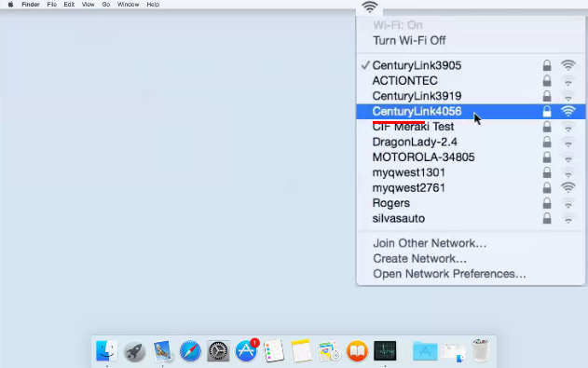Open Finder from the Dock
Viewport: 588px width, 368px height.
[106, 351]
